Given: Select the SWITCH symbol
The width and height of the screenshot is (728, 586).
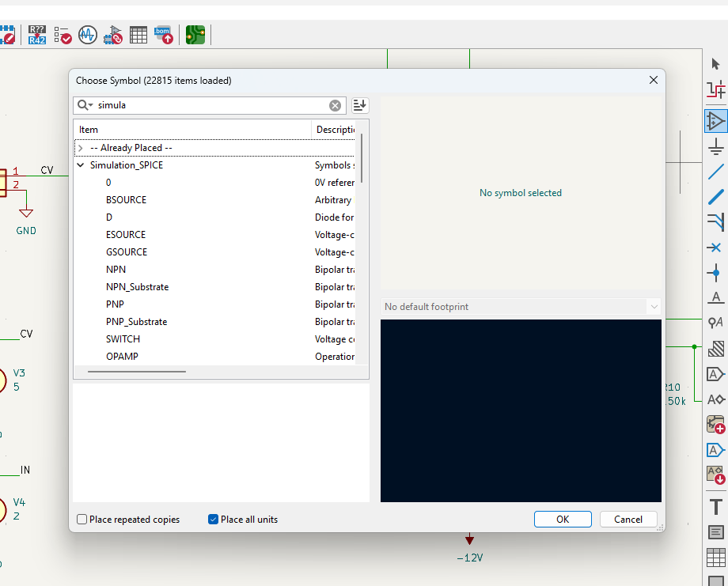Looking at the screenshot, I should tap(214, 339).
